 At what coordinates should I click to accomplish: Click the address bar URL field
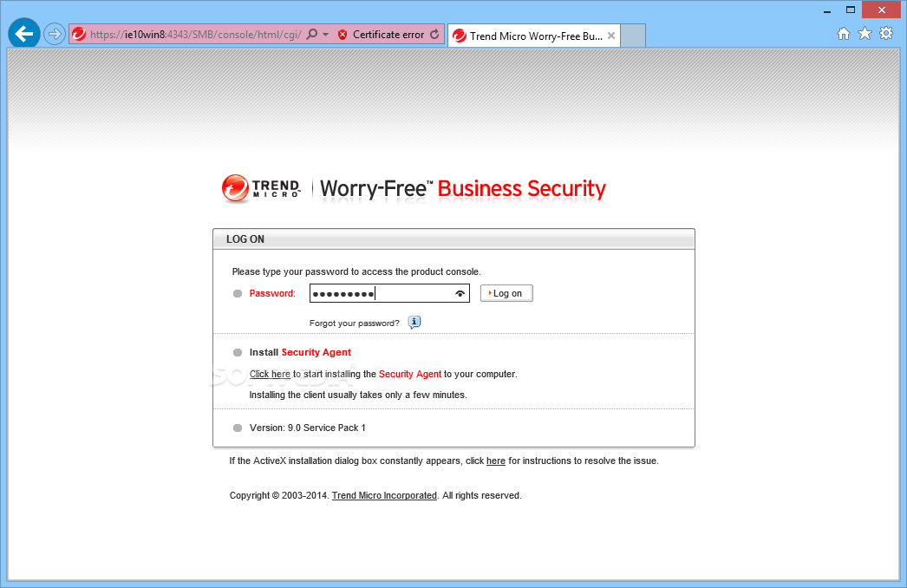point(195,35)
